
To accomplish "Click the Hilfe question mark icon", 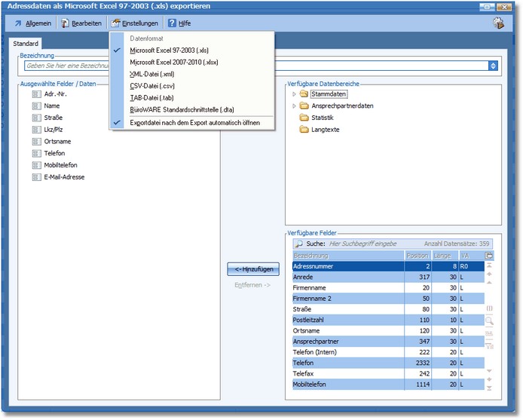I will click(x=172, y=23).
